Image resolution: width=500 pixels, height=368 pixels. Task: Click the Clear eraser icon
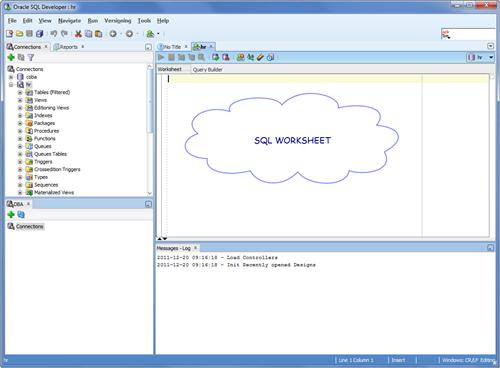[x=260, y=57]
